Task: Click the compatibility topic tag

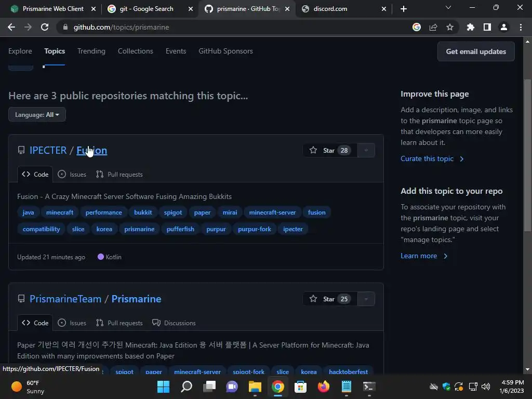Action: [x=41, y=229]
